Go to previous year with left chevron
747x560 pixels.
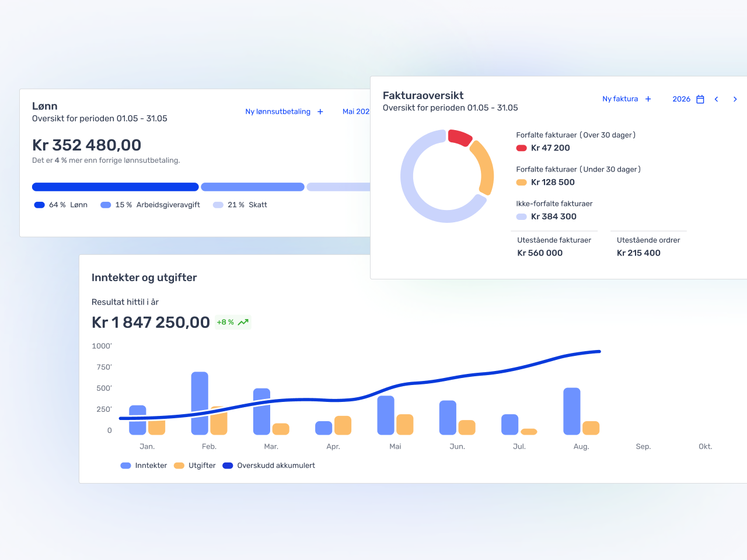(x=716, y=99)
